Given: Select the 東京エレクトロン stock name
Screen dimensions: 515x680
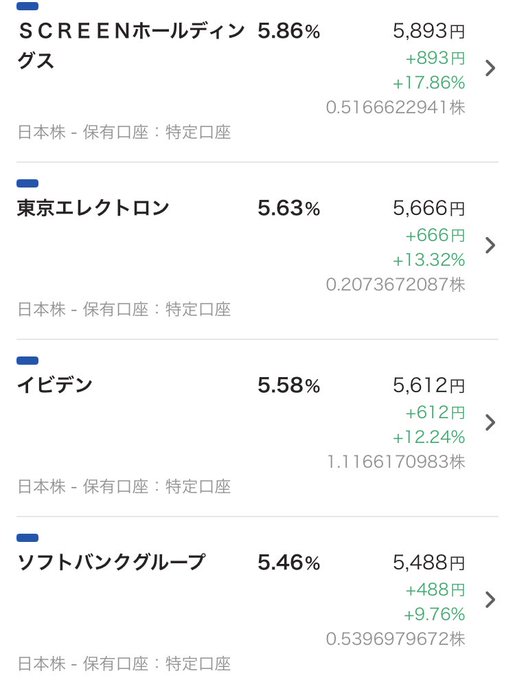Looking at the screenshot, I should 93,208.
